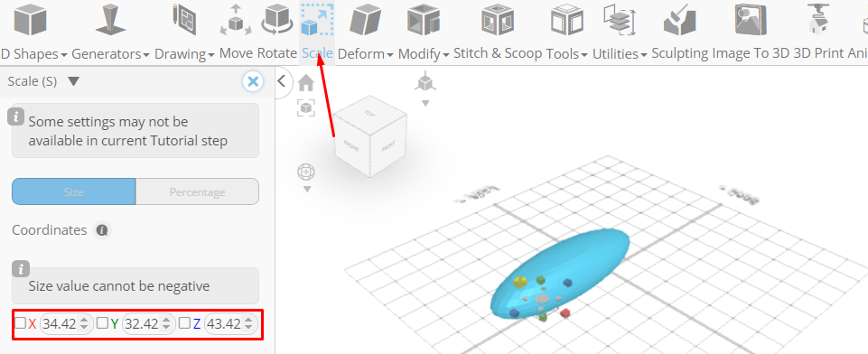This screenshot has height=354, width=868.
Task: Click the Home view icon
Action: pos(306,83)
